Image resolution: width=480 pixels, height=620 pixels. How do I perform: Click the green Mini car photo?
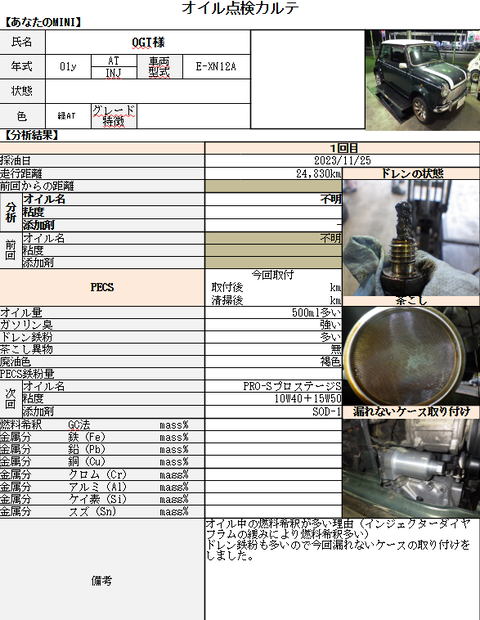[x=423, y=80]
